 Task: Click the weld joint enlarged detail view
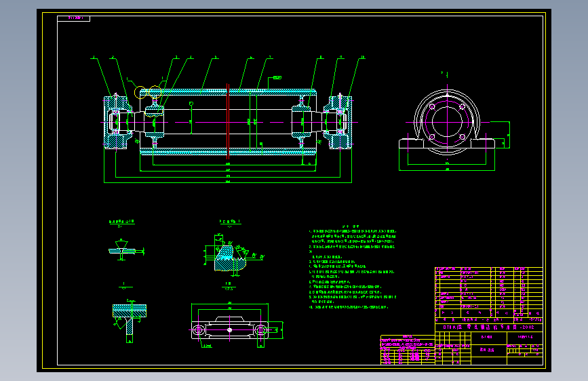coord(125,249)
